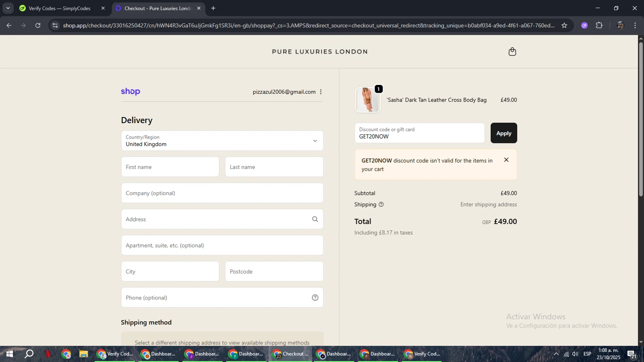
Task: Open the Windows Start menu
Action: [9, 354]
